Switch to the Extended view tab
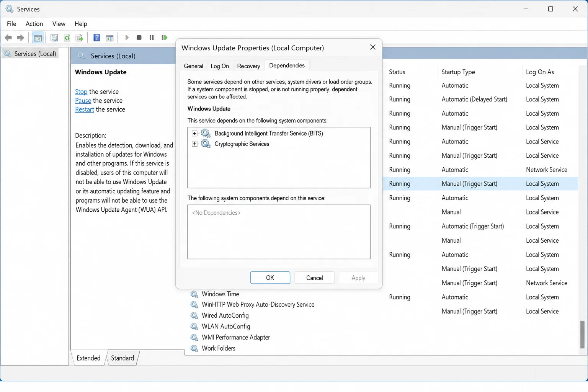 88,358
